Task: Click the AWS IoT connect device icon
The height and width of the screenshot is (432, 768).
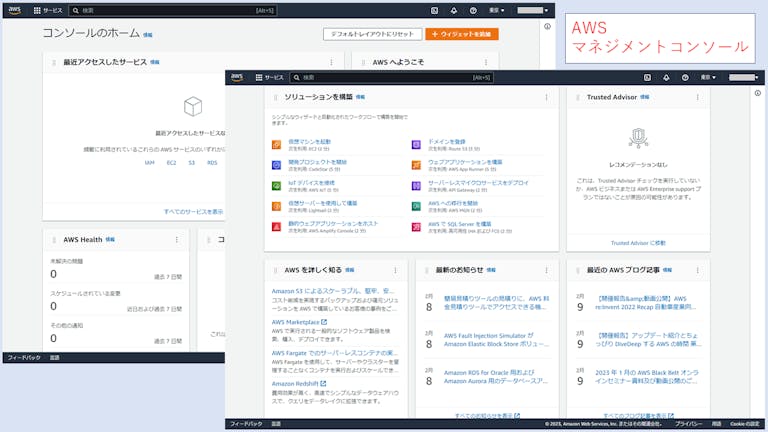Action: point(276,186)
